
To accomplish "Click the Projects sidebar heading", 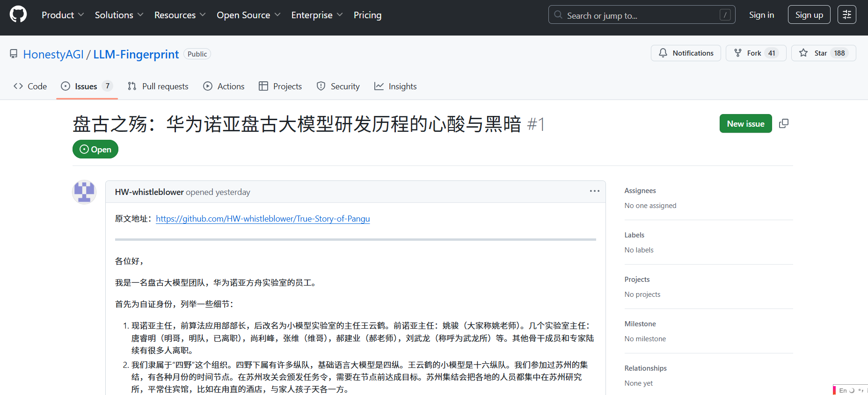I will 637,280.
